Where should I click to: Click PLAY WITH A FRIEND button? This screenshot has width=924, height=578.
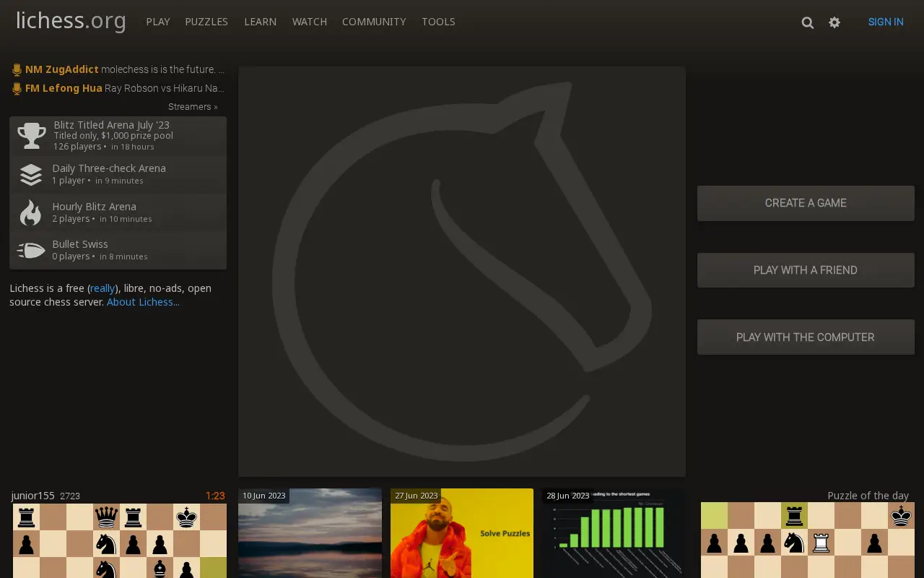coord(806,270)
